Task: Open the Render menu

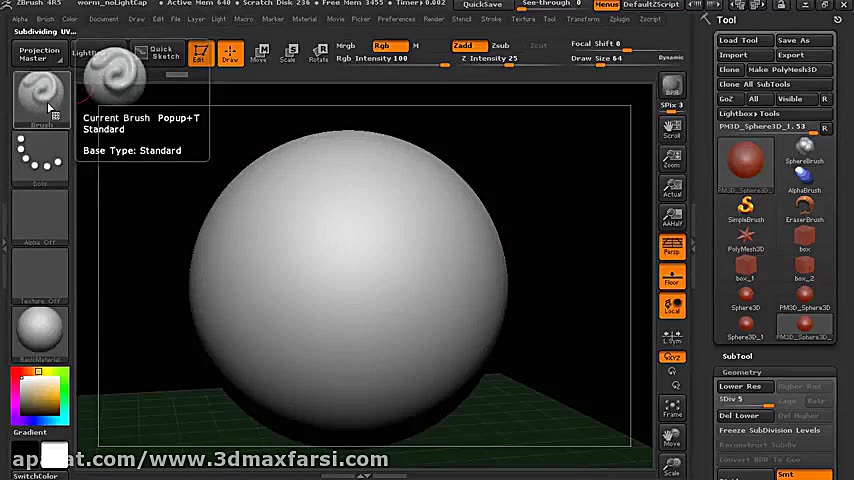Action: tap(434, 19)
